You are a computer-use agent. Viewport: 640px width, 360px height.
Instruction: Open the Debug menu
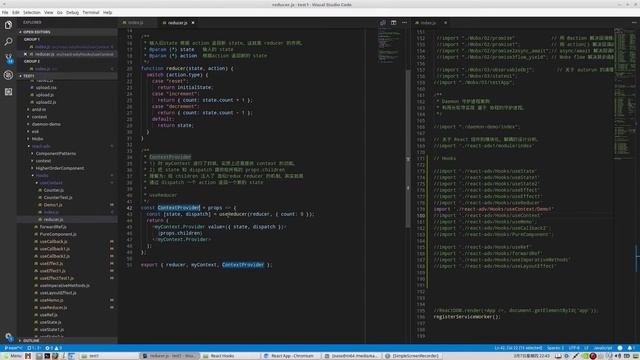72,13
